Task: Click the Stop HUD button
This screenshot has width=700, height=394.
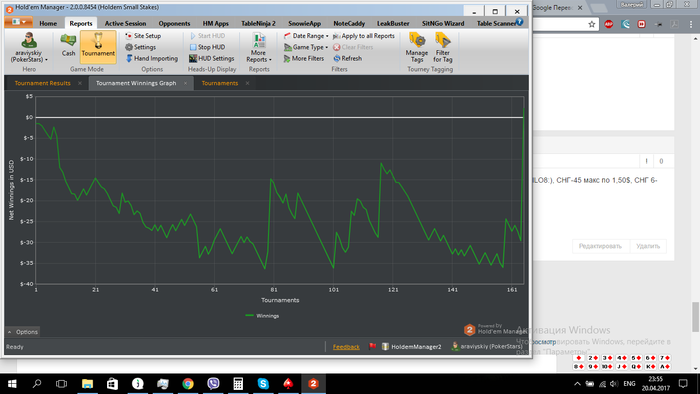Action: pyautogui.click(x=208, y=47)
